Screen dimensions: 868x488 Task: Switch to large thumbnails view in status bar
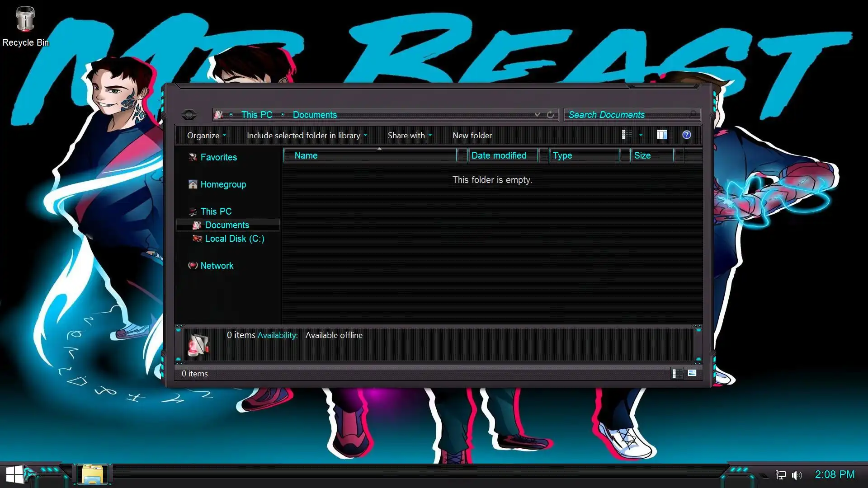[x=692, y=373]
